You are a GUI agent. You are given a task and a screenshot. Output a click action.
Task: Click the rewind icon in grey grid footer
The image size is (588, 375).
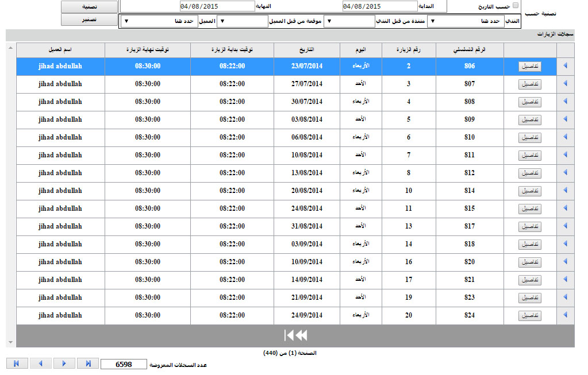pos(295,335)
